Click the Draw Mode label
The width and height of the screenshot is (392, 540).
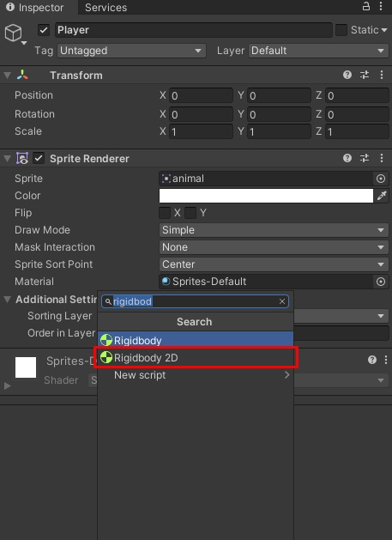tap(42, 230)
